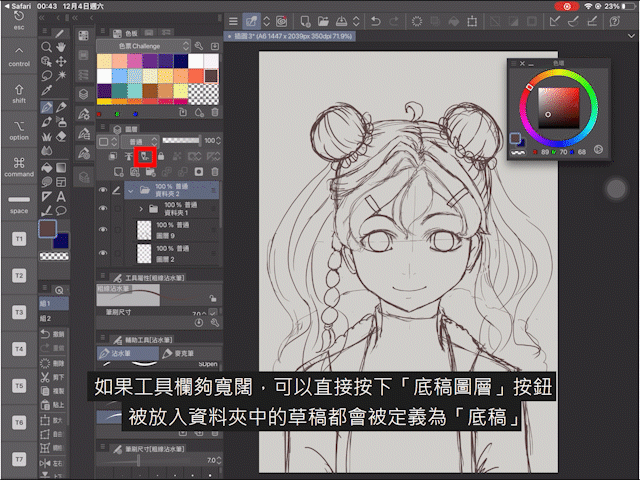640x480 pixels.
Task: Select the Hand move-view tool
Action: (61, 47)
